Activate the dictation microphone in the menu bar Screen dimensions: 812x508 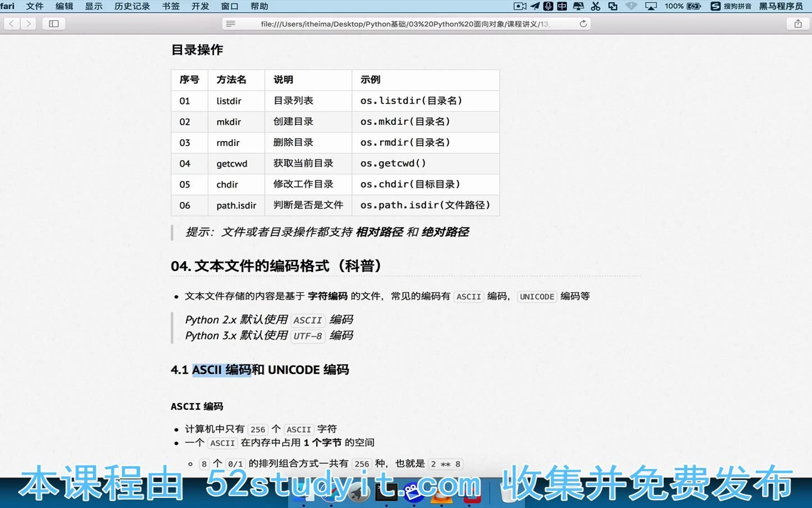tap(548, 6)
